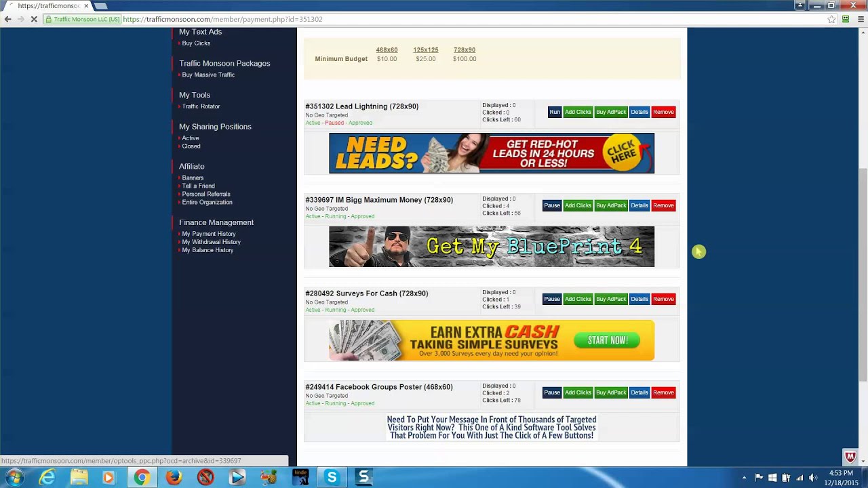
Task: Pause the Facebook Groups Poster campaign
Action: tap(552, 392)
